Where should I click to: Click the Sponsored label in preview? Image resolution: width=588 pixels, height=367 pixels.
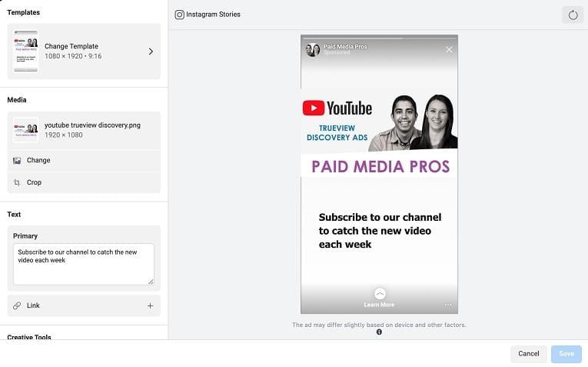pyautogui.click(x=337, y=52)
